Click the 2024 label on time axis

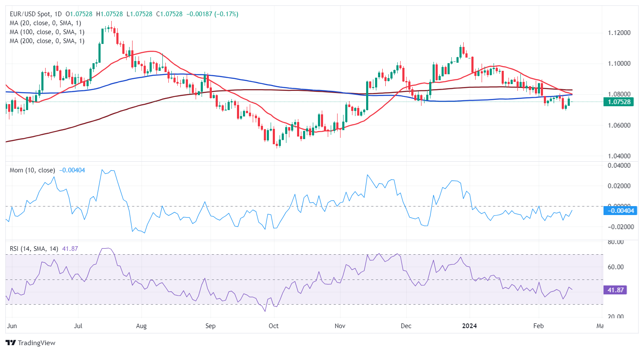470,326
